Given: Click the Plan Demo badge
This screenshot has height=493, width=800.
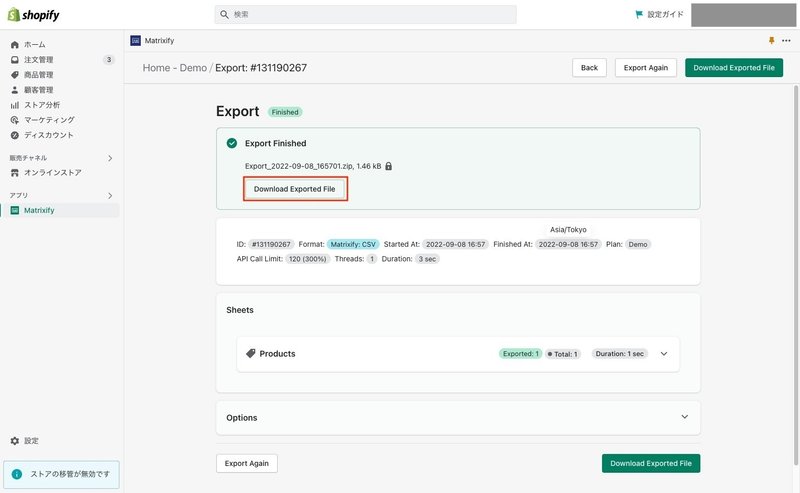Looking at the screenshot, I should point(638,244).
